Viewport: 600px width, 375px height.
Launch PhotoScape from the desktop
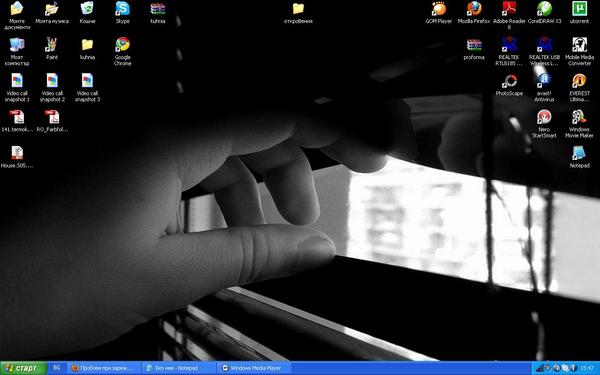[509, 82]
